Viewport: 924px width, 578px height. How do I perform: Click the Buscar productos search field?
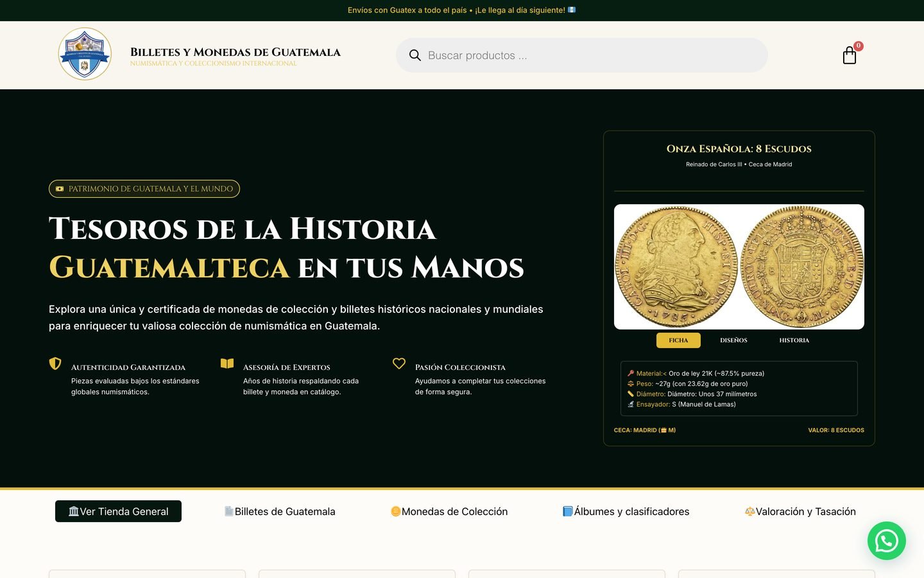click(x=581, y=55)
